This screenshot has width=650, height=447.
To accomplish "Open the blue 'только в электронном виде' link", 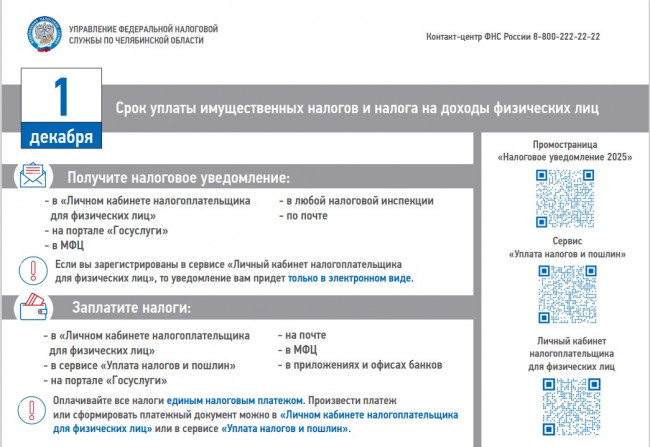I will pyautogui.click(x=350, y=279).
